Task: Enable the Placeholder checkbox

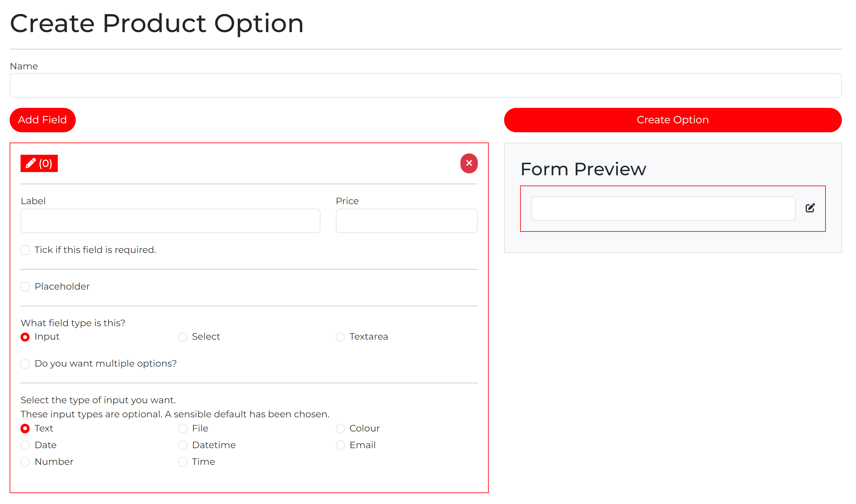Action: coord(25,287)
